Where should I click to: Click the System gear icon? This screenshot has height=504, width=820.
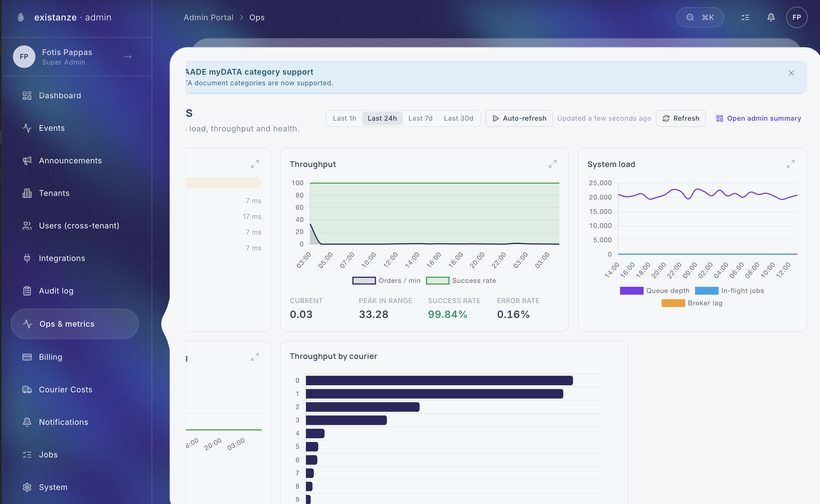tap(27, 487)
